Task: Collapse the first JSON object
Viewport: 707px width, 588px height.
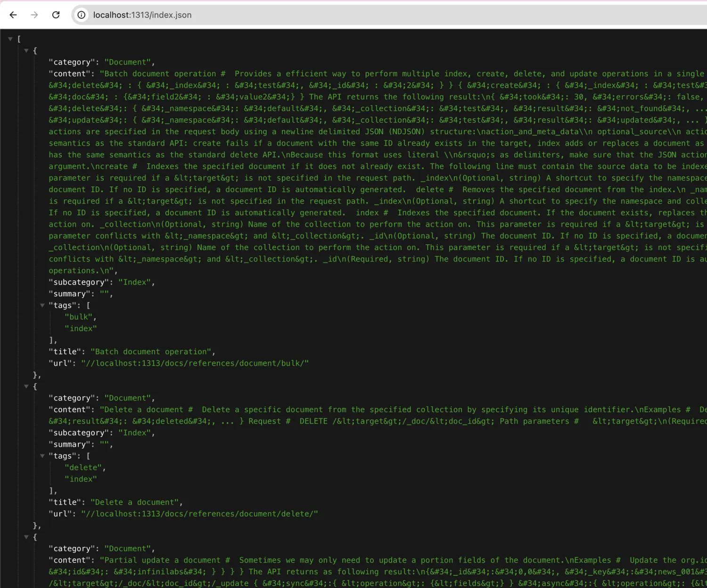Action: (26, 50)
